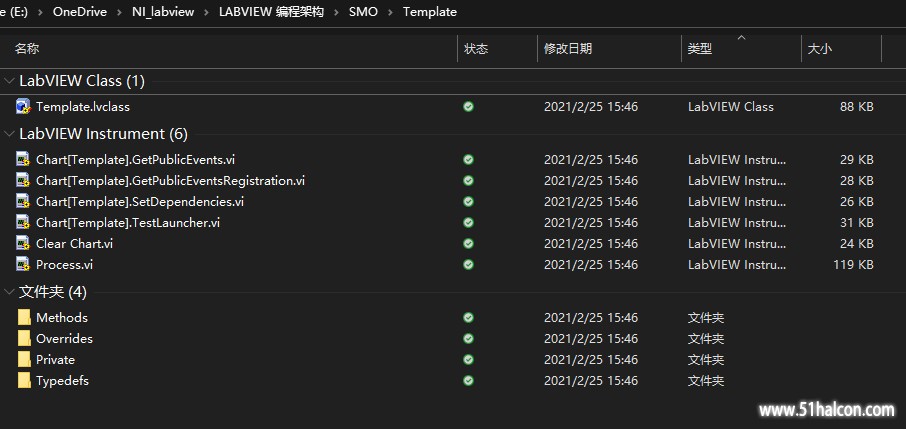Navigate to OneDrive in breadcrumb
This screenshot has width=906, height=429.
click(x=80, y=12)
